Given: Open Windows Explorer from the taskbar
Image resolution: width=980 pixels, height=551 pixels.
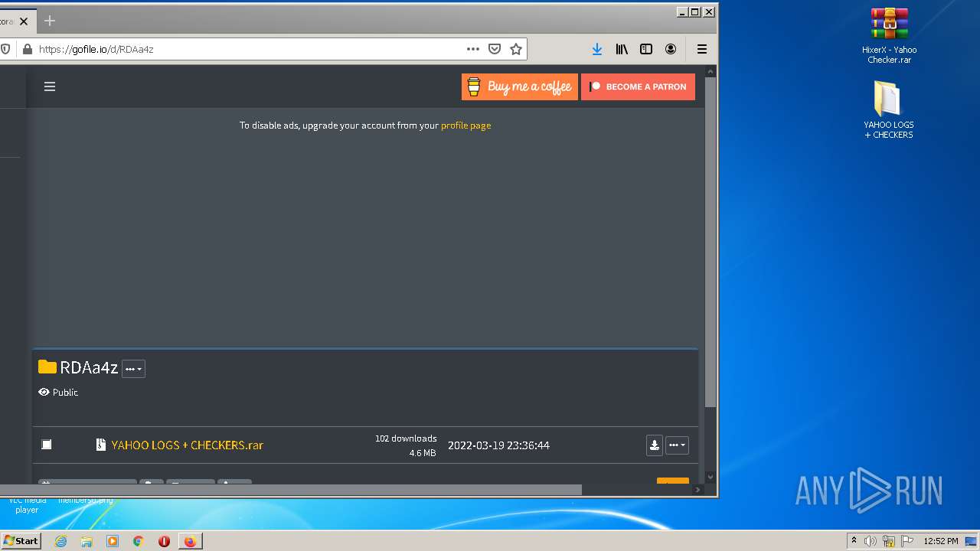Looking at the screenshot, I should point(87,541).
